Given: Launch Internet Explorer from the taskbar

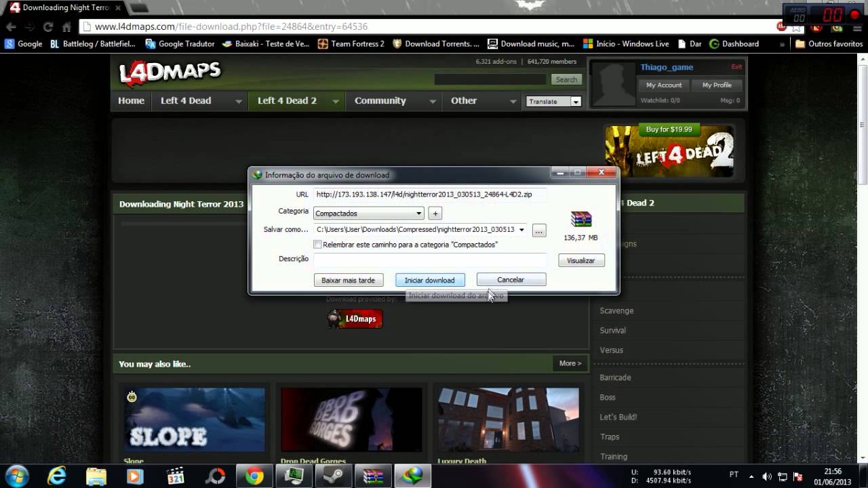Looking at the screenshot, I should 57,476.
